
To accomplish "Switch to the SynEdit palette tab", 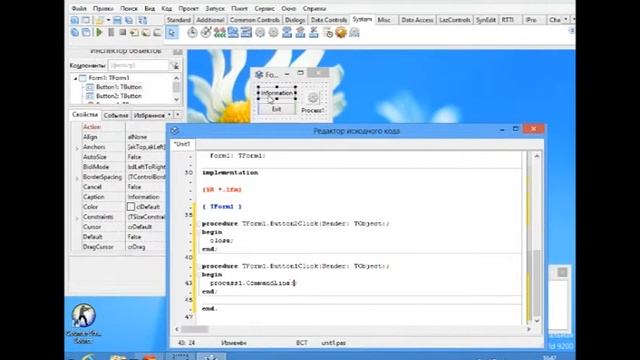I will click(x=486, y=20).
